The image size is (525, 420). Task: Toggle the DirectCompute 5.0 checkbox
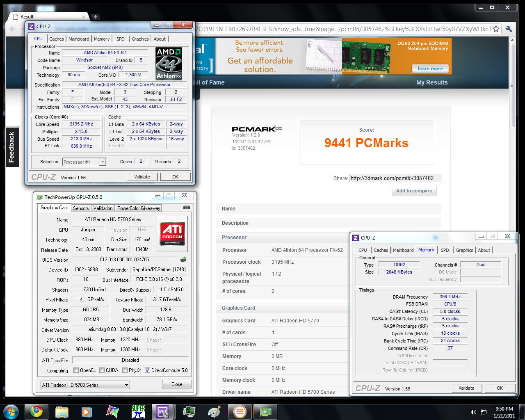click(147, 370)
